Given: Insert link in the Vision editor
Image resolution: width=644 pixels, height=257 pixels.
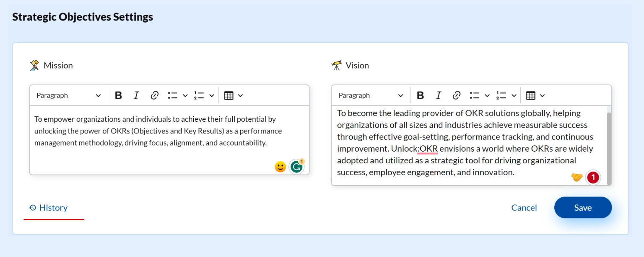Looking at the screenshot, I should click(x=457, y=95).
